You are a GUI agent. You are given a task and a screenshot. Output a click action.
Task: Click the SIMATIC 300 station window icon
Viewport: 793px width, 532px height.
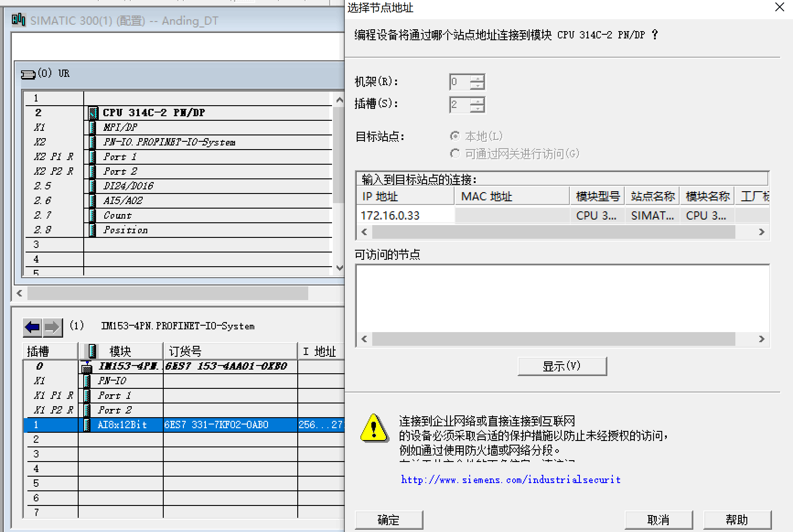tap(18, 20)
